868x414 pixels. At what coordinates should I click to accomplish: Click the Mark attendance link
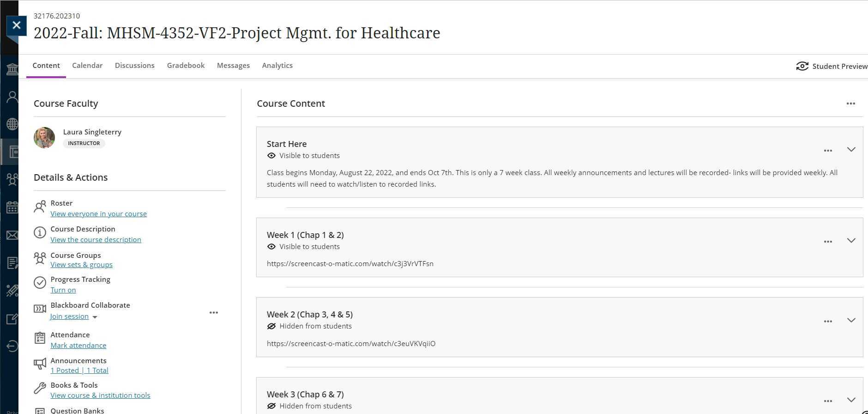tap(78, 346)
